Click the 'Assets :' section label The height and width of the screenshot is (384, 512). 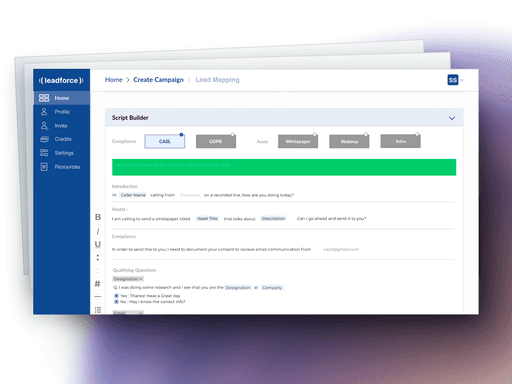(x=120, y=209)
